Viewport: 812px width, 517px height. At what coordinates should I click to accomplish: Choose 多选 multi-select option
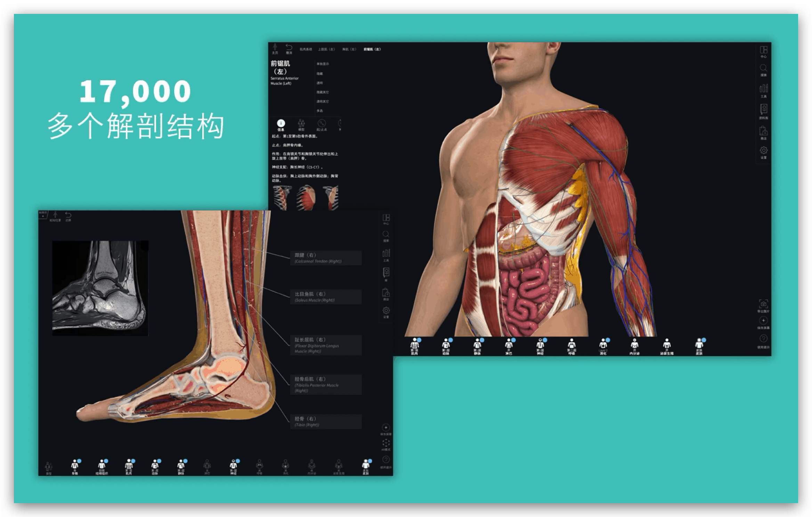(319, 111)
